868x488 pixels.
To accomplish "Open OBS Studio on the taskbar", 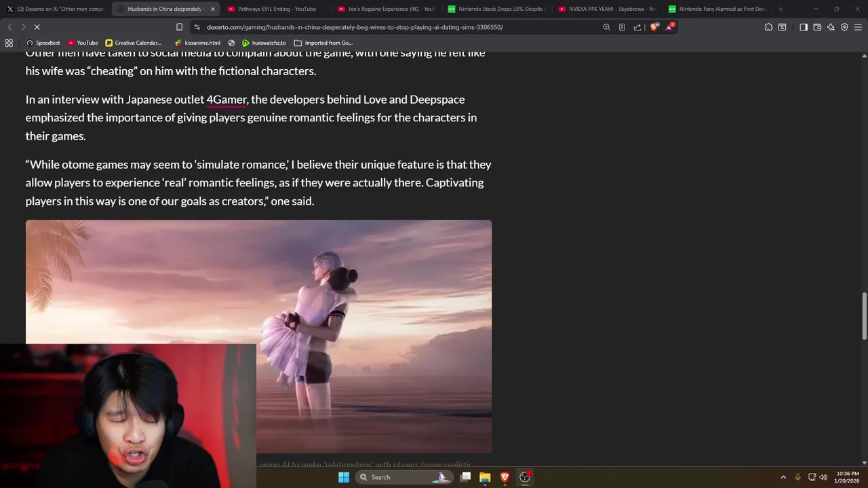I will [525, 477].
